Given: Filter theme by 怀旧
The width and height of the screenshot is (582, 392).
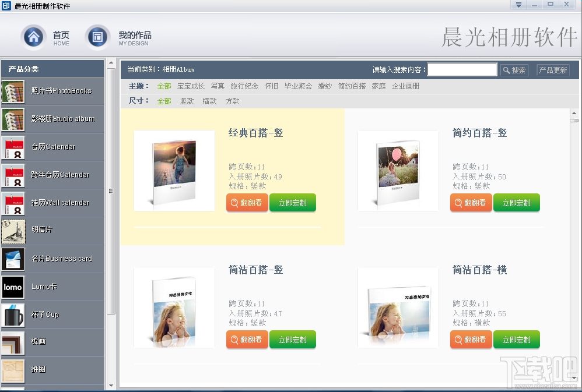Looking at the screenshot, I should [x=271, y=86].
